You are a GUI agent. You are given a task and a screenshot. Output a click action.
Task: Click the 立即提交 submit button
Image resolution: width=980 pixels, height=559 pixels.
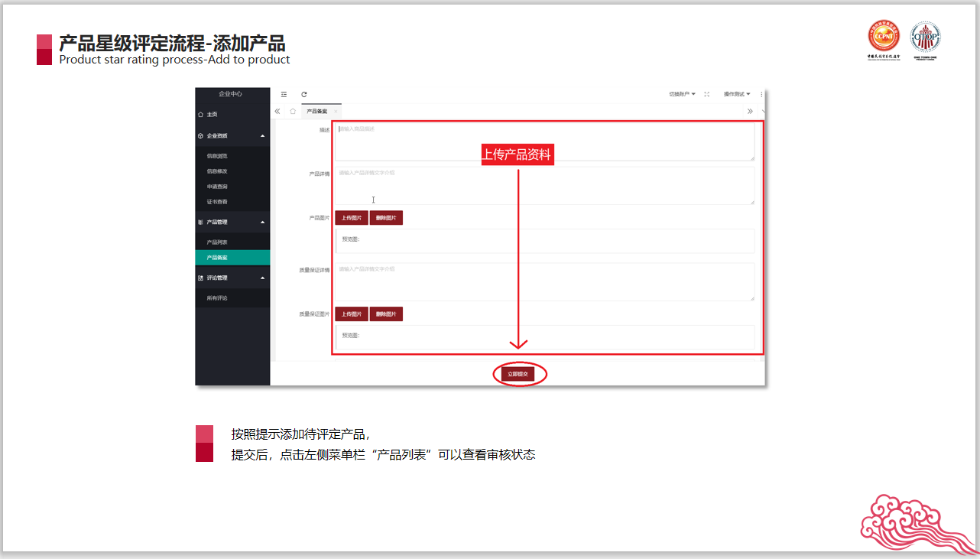click(x=518, y=374)
